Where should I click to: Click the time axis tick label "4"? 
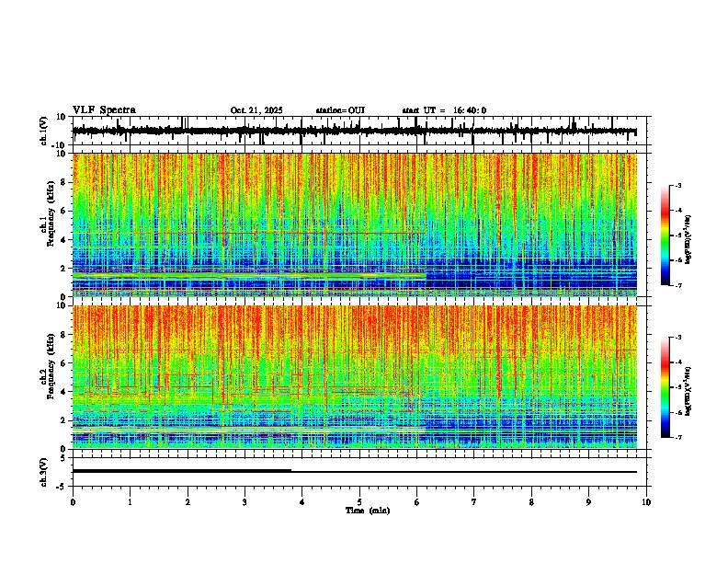click(302, 502)
